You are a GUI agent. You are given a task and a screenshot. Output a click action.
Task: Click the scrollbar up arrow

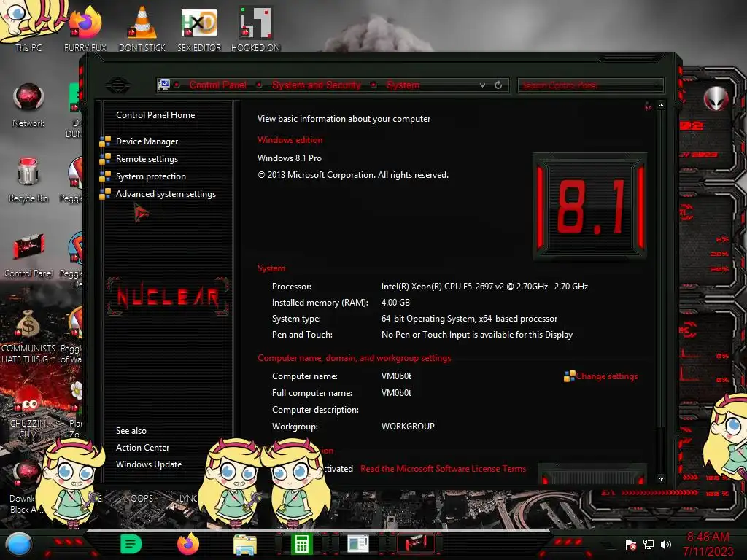pos(661,105)
